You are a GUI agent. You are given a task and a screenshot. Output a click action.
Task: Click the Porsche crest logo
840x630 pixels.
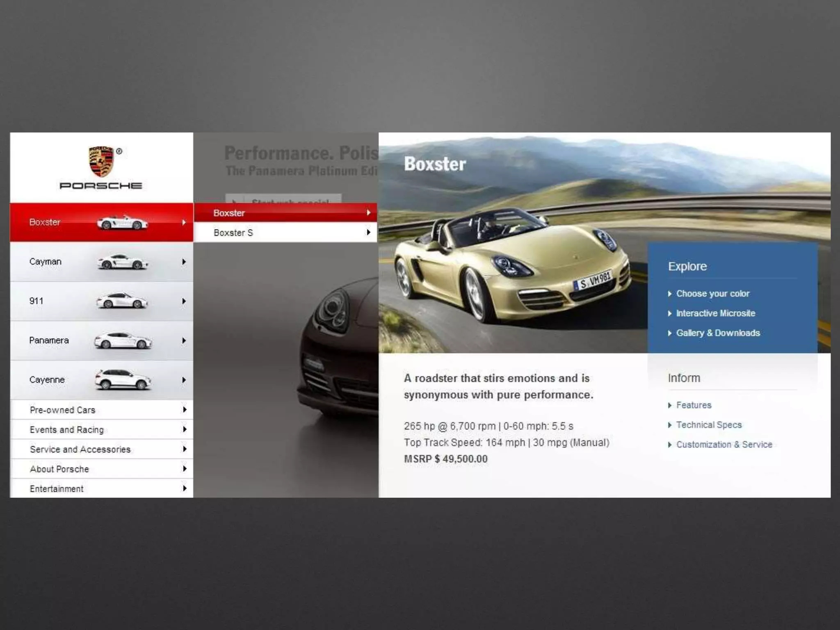coord(101,161)
